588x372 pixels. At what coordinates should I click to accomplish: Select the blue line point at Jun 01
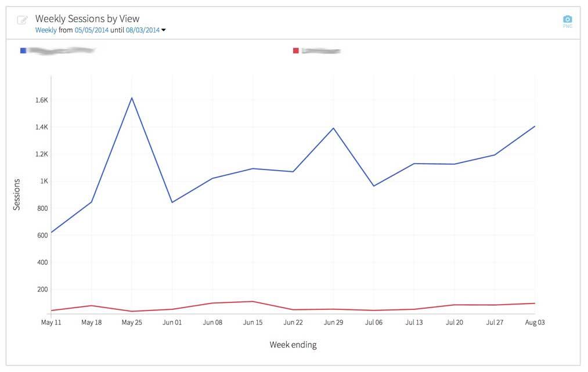[x=172, y=202]
